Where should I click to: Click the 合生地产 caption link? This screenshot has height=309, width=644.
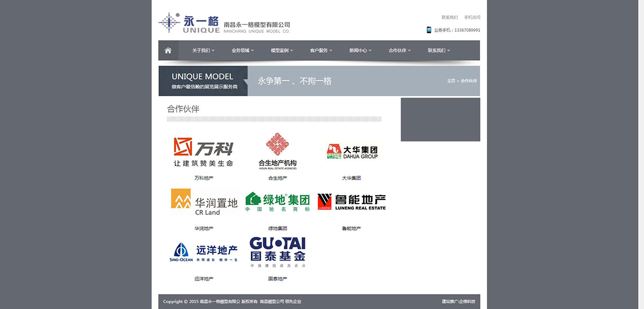pyautogui.click(x=277, y=178)
